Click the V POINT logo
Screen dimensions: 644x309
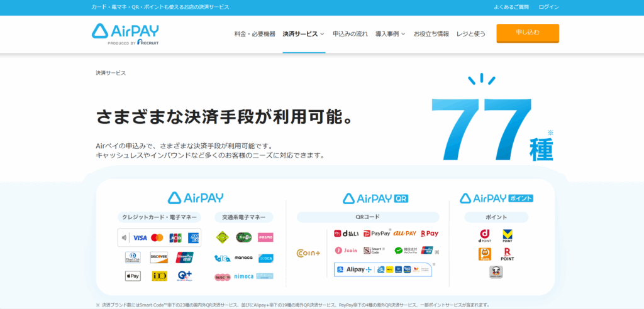508,235
